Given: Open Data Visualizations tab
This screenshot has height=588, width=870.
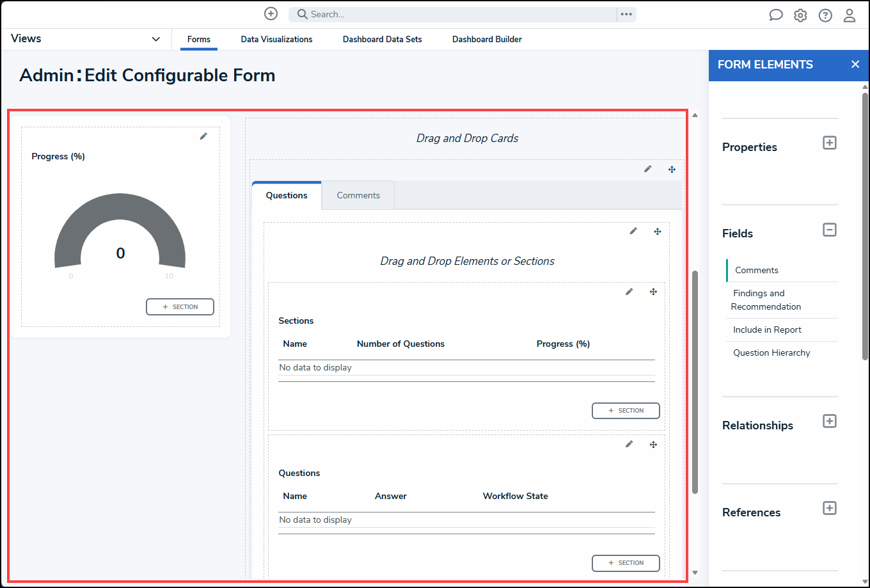Looking at the screenshot, I should (276, 39).
